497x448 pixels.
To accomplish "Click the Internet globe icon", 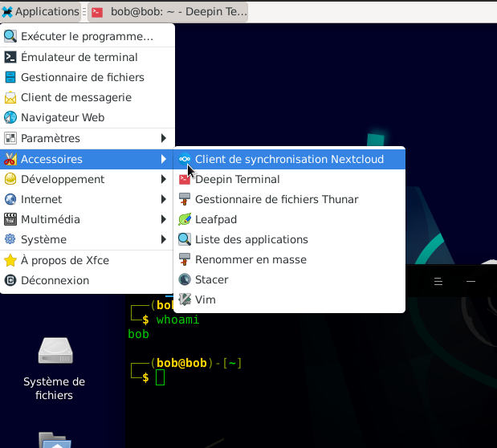I will [10, 199].
